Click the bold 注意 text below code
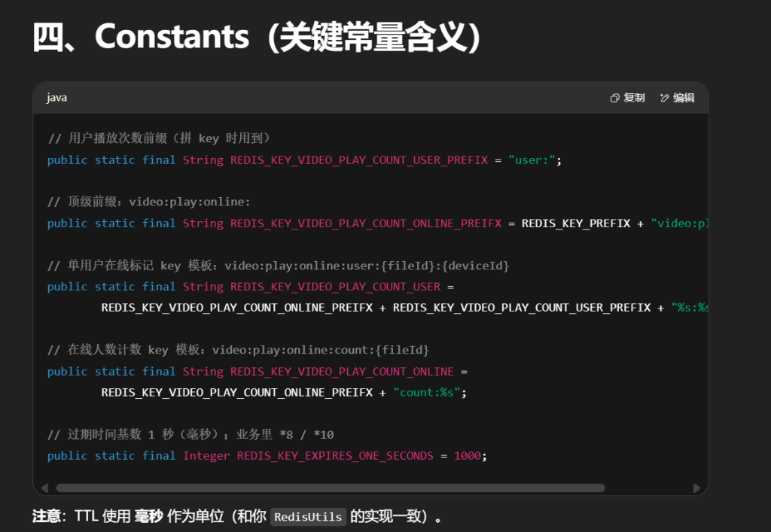This screenshot has height=532, width=771. 46,517
